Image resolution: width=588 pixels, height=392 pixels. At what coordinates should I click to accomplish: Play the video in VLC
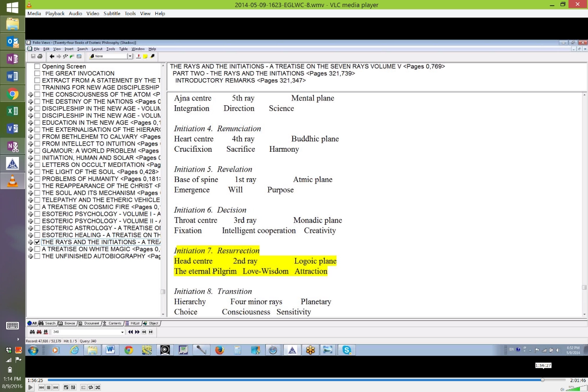(30, 387)
